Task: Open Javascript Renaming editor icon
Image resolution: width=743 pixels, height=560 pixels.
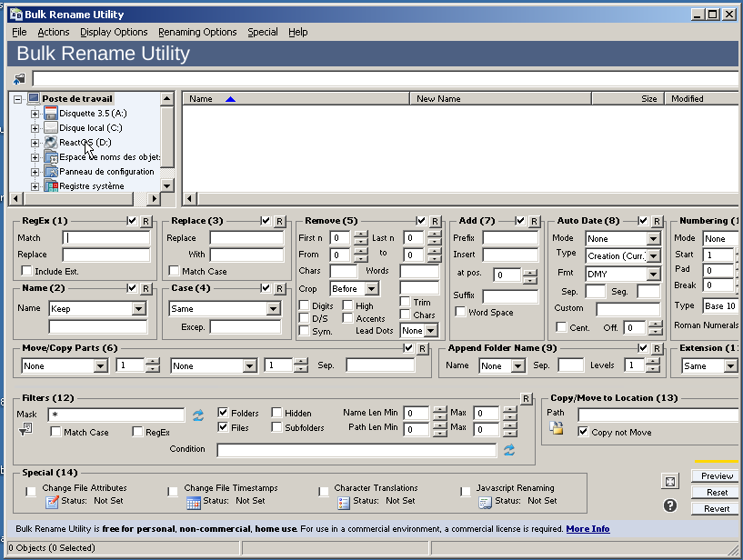Action: point(486,503)
